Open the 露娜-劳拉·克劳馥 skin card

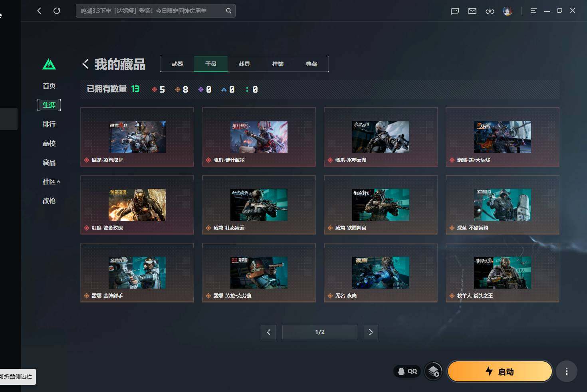click(259, 273)
